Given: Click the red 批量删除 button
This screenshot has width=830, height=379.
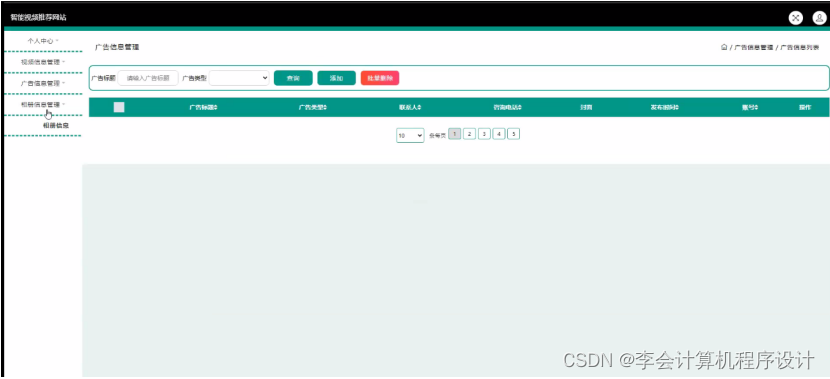Looking at the screenshot, I should pos(380,78).
